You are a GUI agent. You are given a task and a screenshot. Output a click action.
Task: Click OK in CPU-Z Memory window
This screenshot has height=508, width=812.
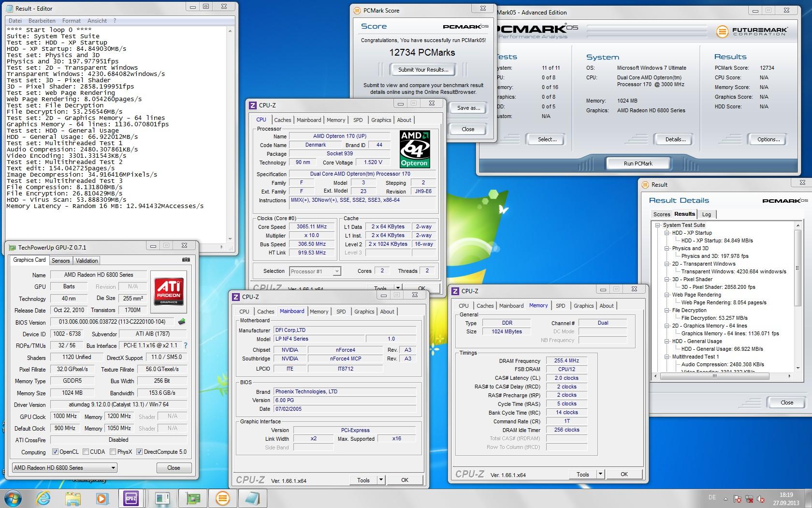point(624,474)
